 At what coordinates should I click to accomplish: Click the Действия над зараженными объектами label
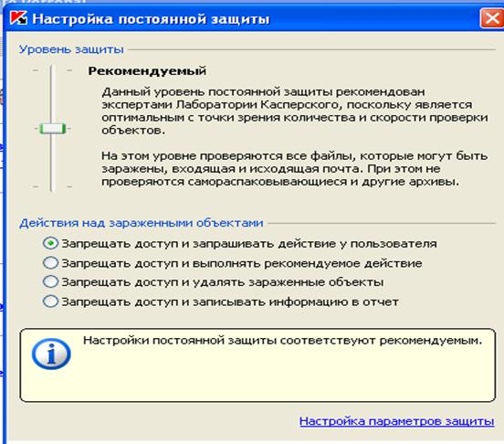(142, 223)
